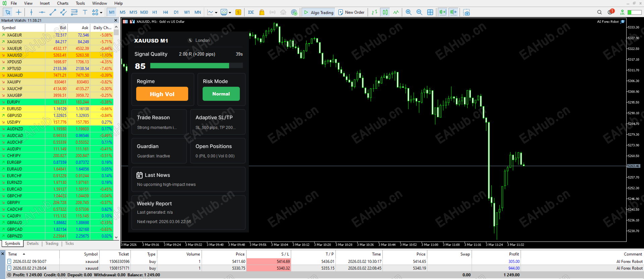The width and height of the screenshot is (644, 279).
Task: Enable the crosshair cursor mode
Action: click(x=18, y=12)
